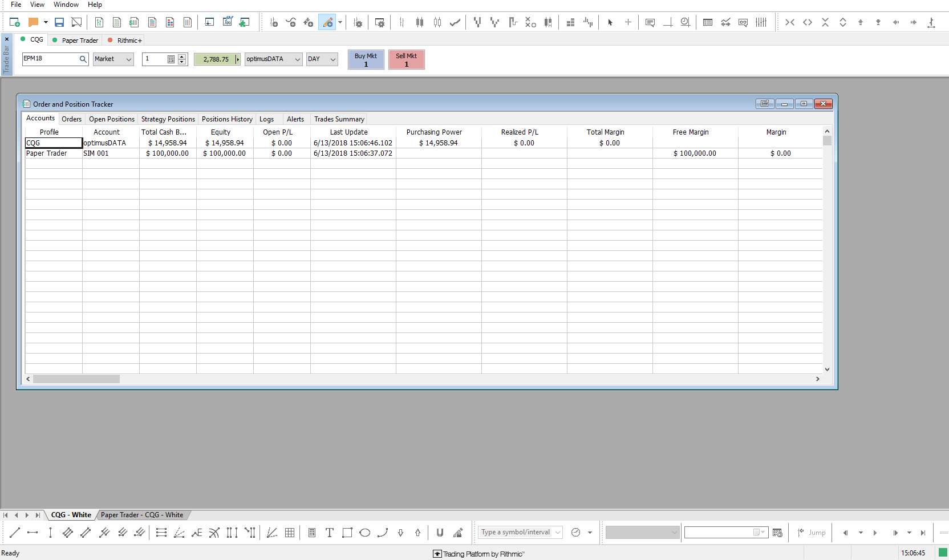Click the calculator icon in quantity field
949x560 pixels.
tap(171, 59)
